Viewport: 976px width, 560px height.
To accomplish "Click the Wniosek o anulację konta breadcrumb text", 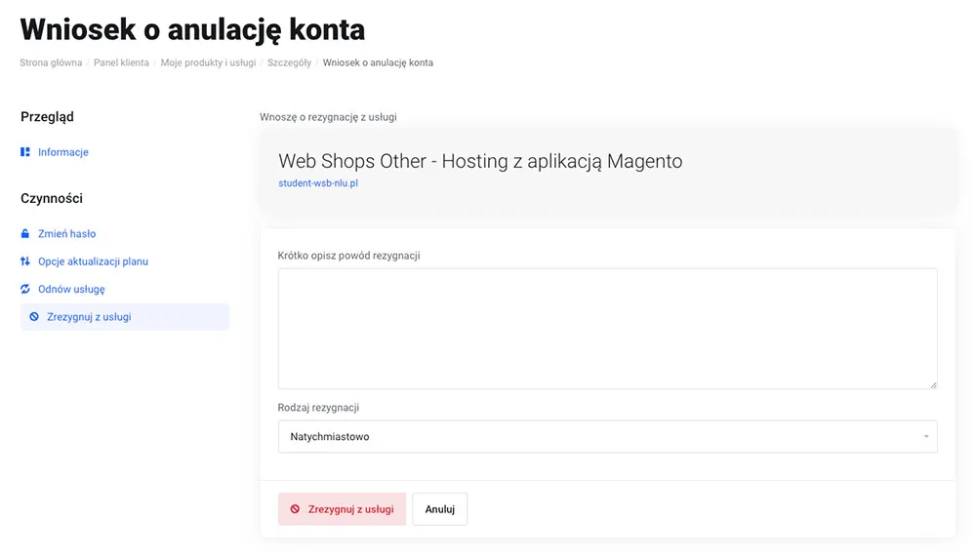I will 378,62.
